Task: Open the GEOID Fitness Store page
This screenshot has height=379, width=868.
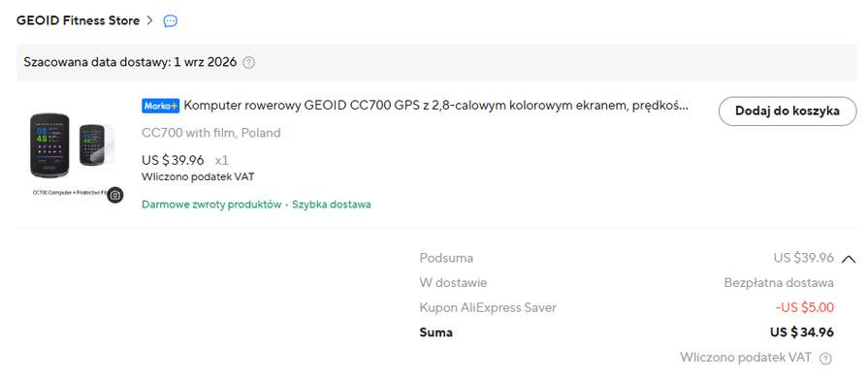Action: [78, 21]
